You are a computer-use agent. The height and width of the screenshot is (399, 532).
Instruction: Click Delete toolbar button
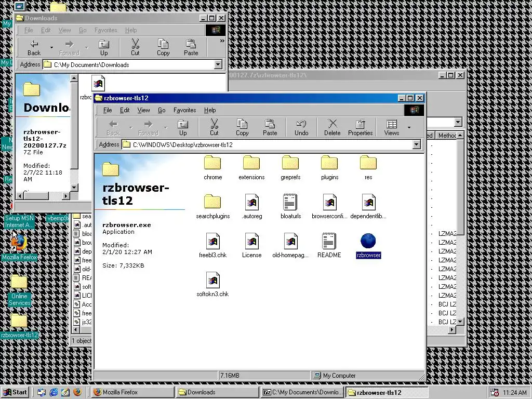point(332,128)
